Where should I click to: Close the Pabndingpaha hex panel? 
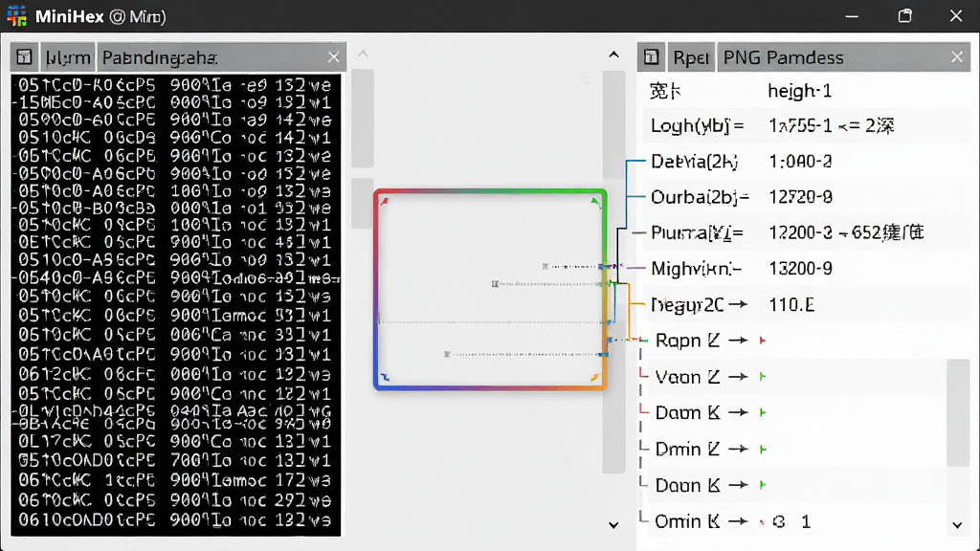[x=334, y=57]
